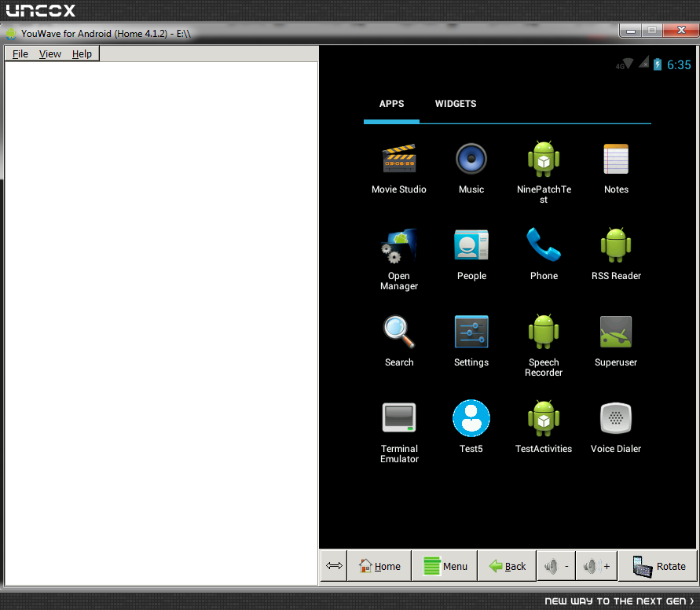This screenshot has width=700, height=610.
Task: Launch Open Manager app
Action: [399, 259]
